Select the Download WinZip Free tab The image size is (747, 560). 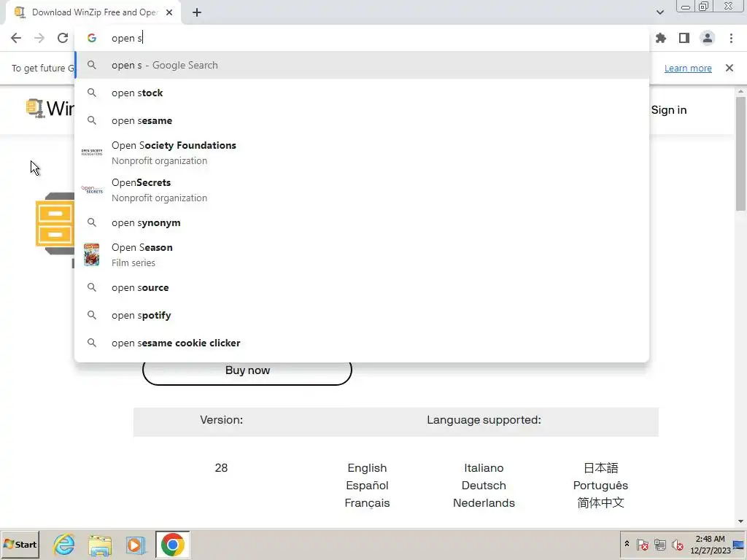93,12
